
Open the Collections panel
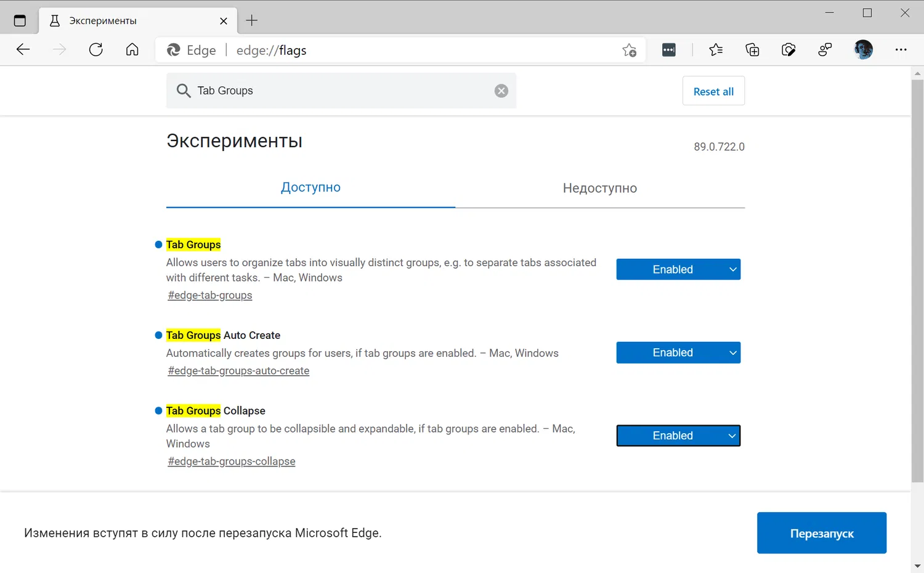click(752, 50)
